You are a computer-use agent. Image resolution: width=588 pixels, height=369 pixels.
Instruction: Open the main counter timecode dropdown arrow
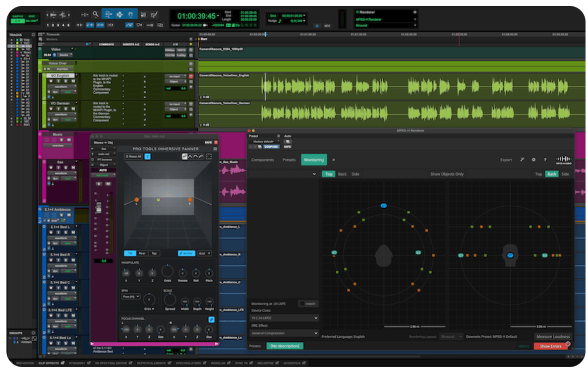[218, 16]
